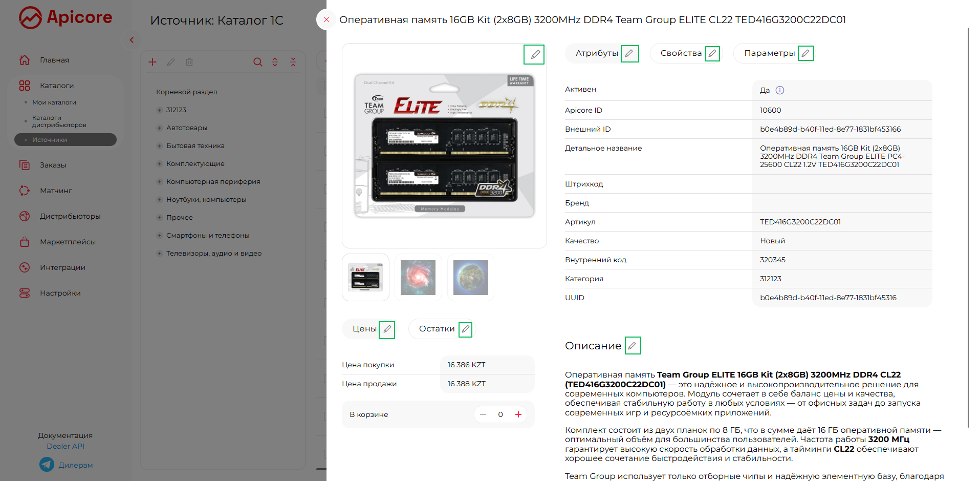Click the search icon in catalog tree toolbar
Screen dimensions: 980x481
pyautogui.click(x=257, y=62)
